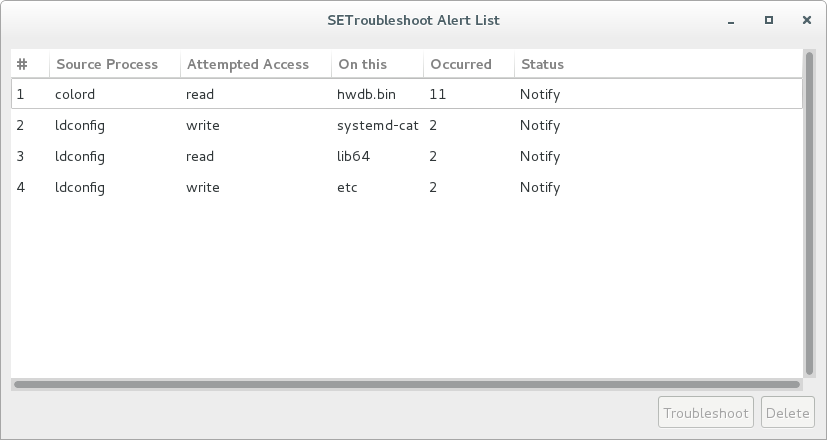Sort by Source Process column header
Viewport: 827px width, 440px height.
[x=115, y=64]
